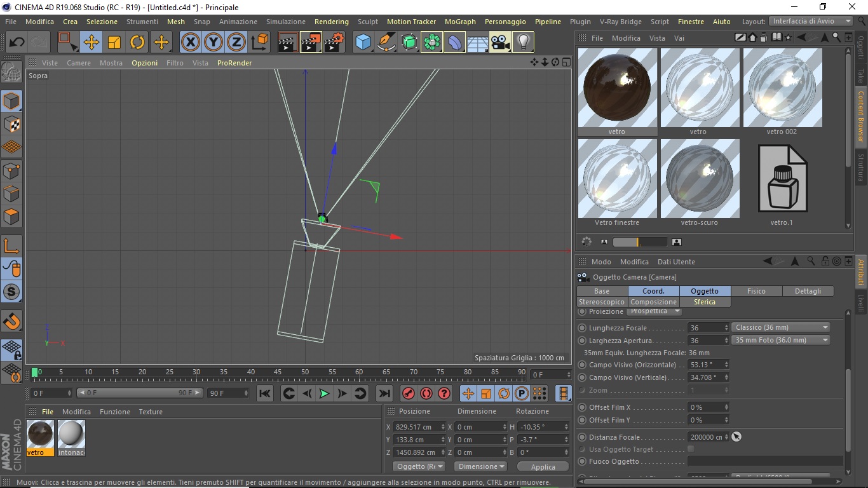Open the Rendering menu
The image size is (868, 488).
tap(331, 22)
